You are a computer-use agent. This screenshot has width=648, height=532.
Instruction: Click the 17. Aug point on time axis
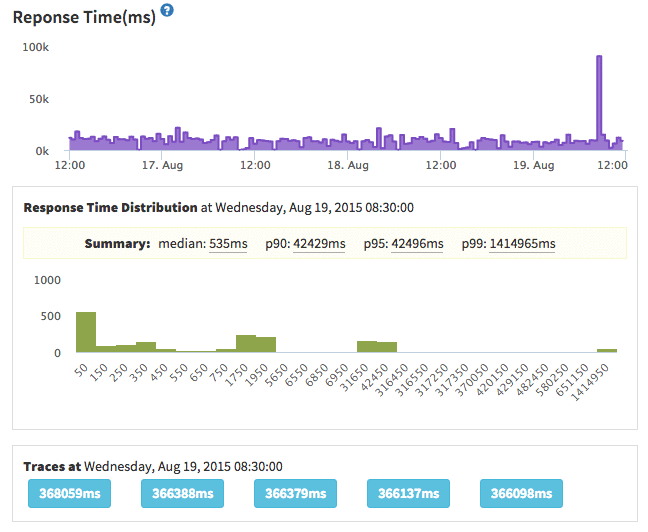pyautogui.click(x=163, y=164)
